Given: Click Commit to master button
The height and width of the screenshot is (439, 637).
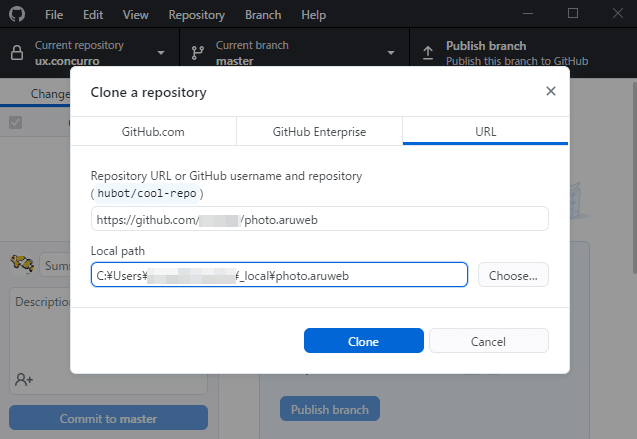Looking at the screenshot, I should coord(108,418).
